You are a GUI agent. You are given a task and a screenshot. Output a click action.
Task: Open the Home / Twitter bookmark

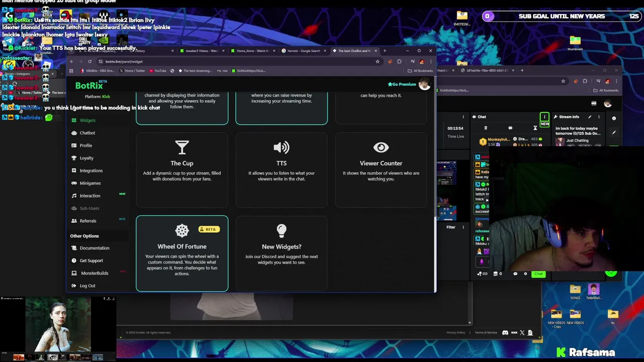(133, 71)
